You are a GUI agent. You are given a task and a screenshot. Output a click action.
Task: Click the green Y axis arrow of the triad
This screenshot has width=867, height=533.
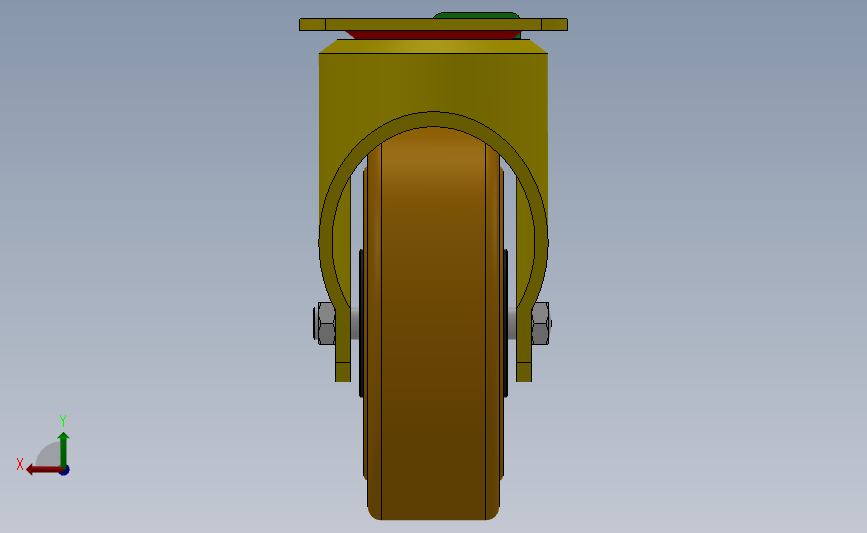[x=64, y=450]
